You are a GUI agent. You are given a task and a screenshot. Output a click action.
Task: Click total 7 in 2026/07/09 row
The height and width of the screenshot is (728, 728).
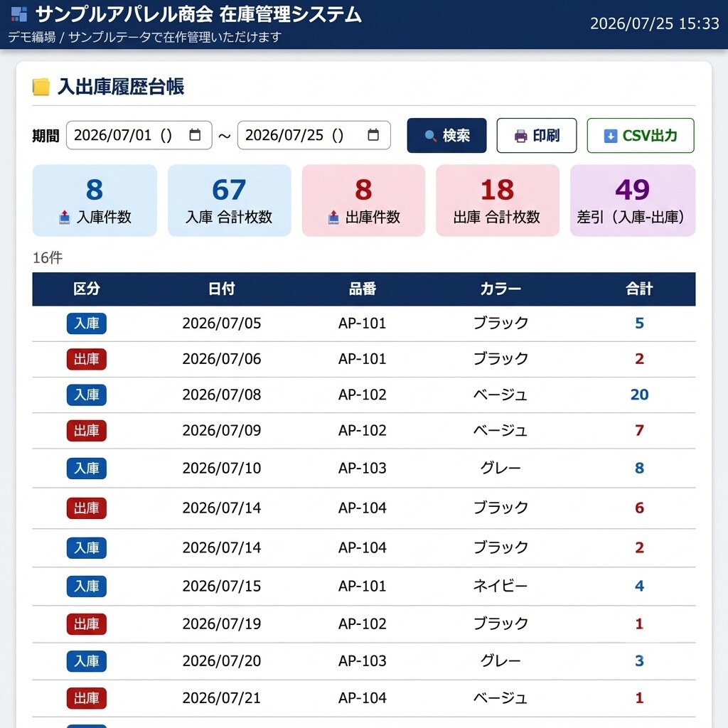click(639, 430)
